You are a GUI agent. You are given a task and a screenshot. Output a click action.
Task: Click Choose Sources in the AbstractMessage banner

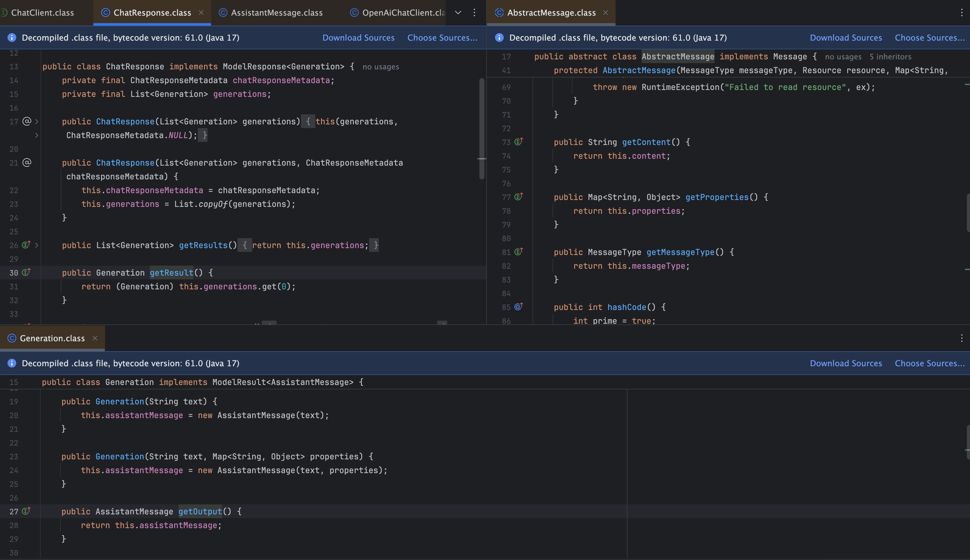(x=929, y=38)
